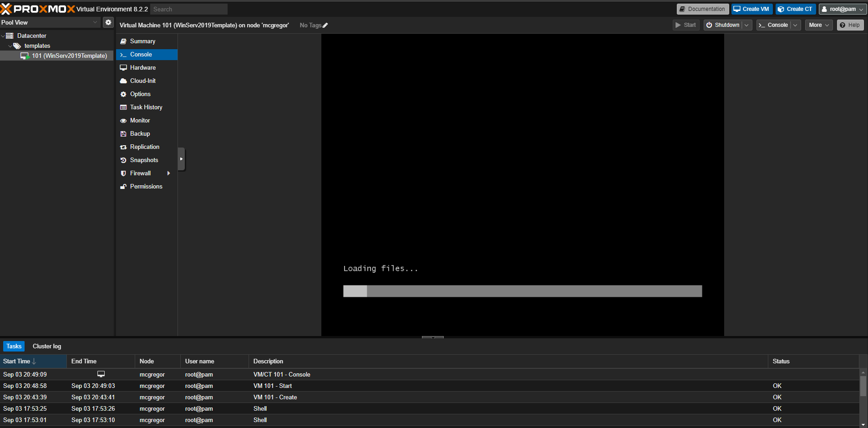
Task: Select the 'VM/CT 101 - Console' task row
Action: 430,375
